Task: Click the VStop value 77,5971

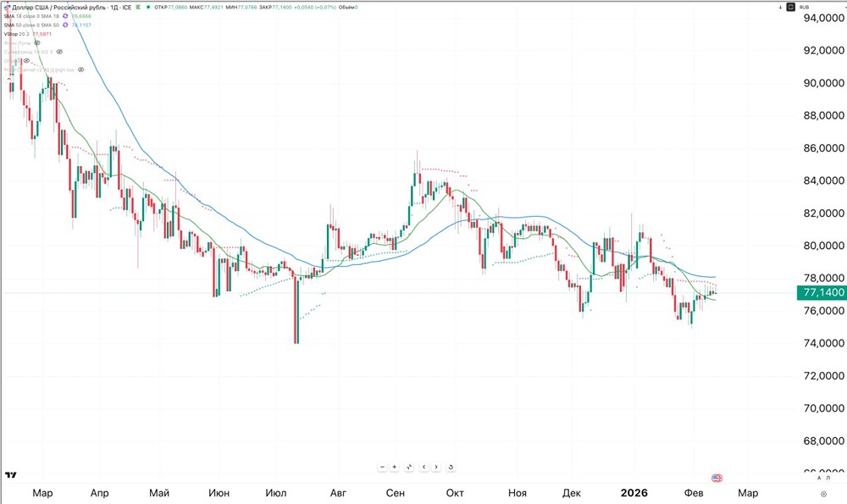Action: (42, 34)
